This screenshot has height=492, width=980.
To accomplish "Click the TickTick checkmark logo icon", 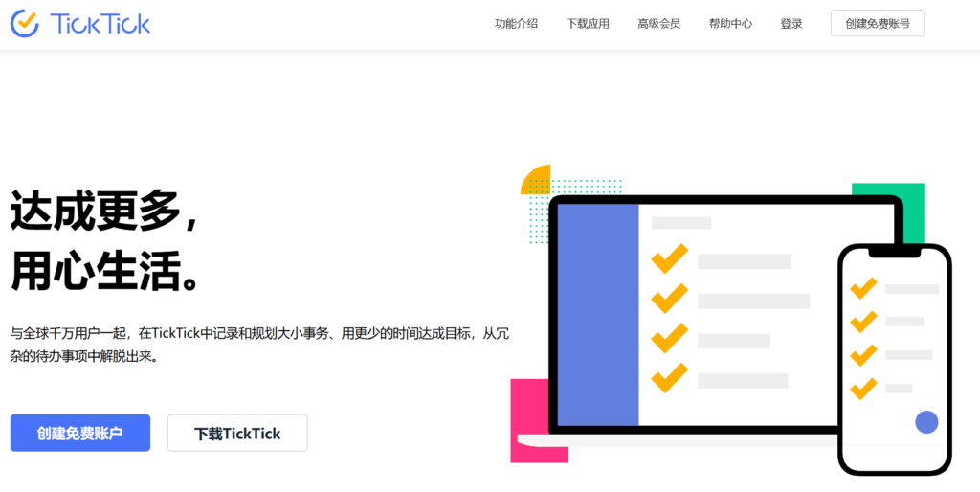I will 25,23.
